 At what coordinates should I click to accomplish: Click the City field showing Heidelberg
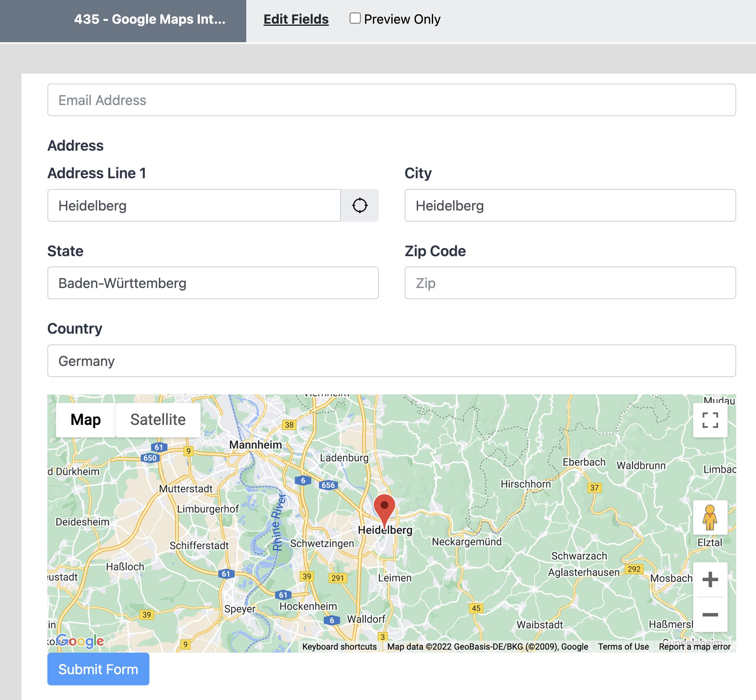570,205
